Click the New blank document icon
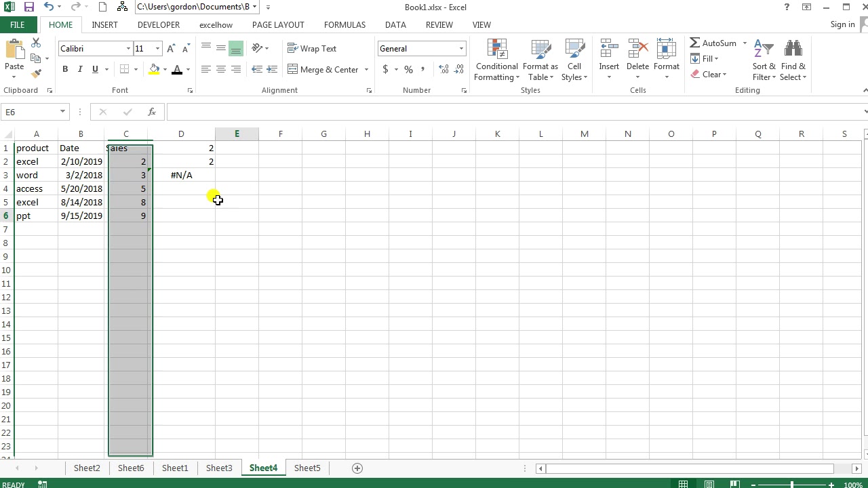The height and width of the screenshot is (488, 868). coord(102,7)
